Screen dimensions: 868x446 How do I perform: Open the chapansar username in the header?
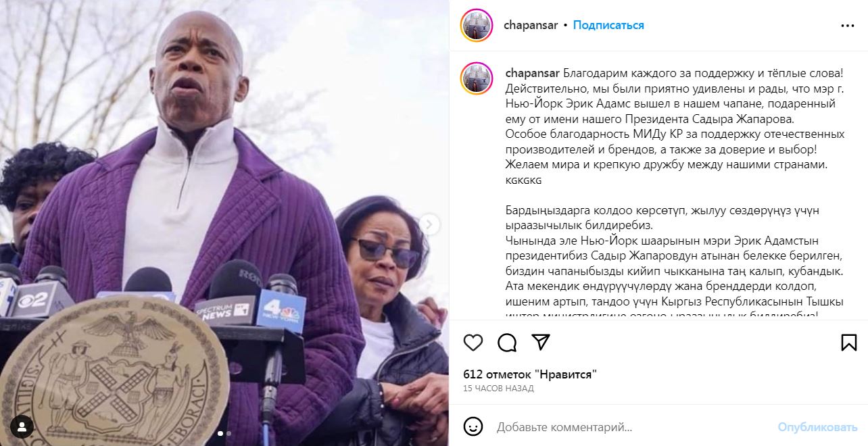[531, 25]
